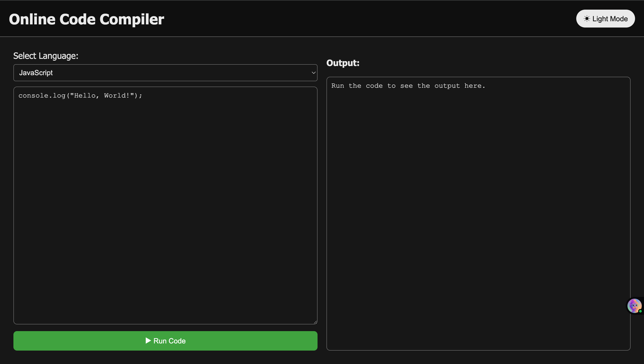Click the sun icon in header
This screenshot has height=364, width=644.
coord(587,19)
